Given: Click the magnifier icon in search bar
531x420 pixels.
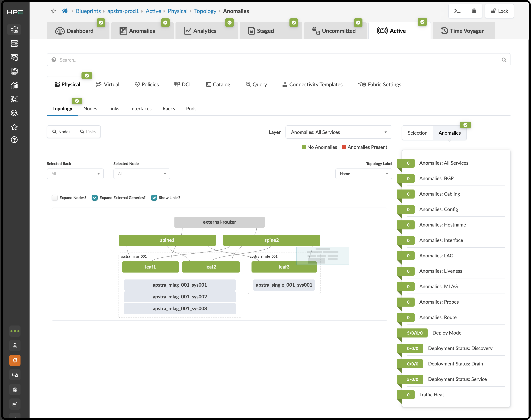Looking at the screenshot, I should click(504, 60).
